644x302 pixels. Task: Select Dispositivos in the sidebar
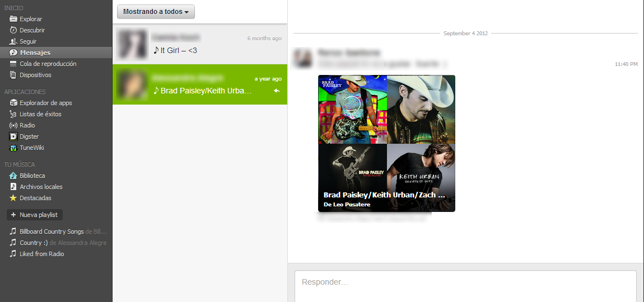35,75
